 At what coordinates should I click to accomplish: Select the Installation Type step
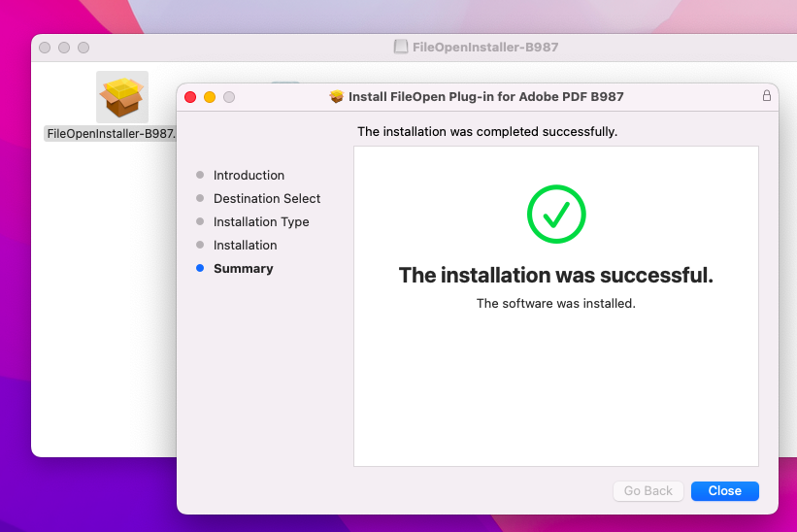coord(261,221)
